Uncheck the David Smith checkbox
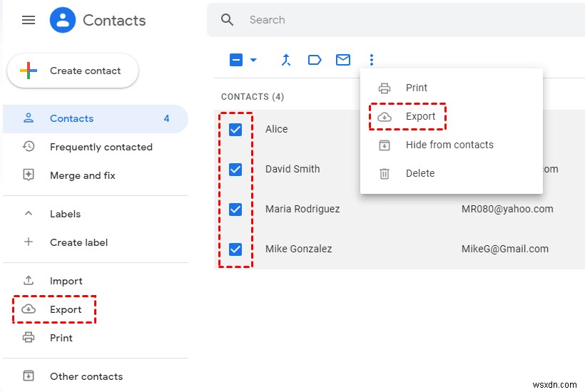This screenshot has height=392, width=585. (x=235, y=169)
